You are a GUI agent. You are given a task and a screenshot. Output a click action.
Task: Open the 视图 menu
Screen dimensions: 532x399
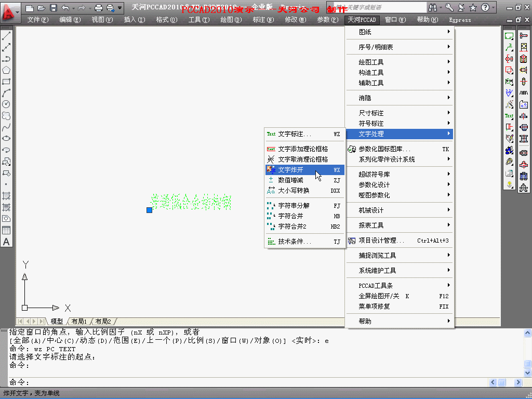pyautogui.click(x=102, y=20)
